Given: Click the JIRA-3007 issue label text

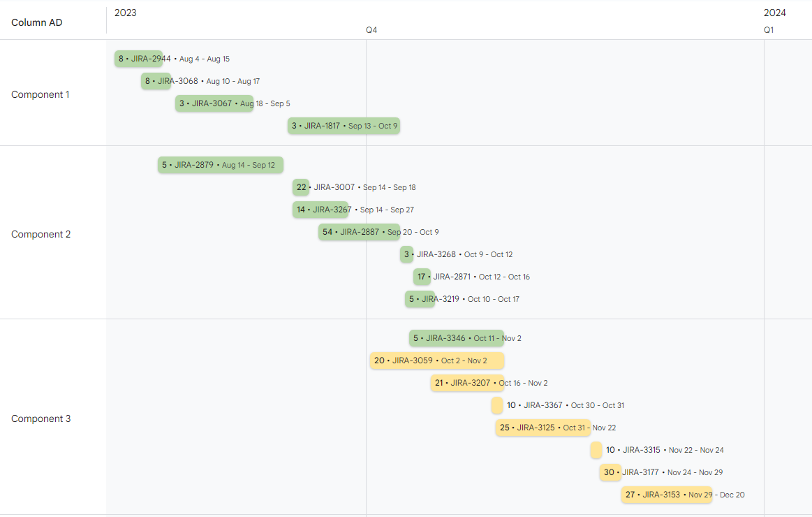Looking at the screenshot, I should 334,187.
